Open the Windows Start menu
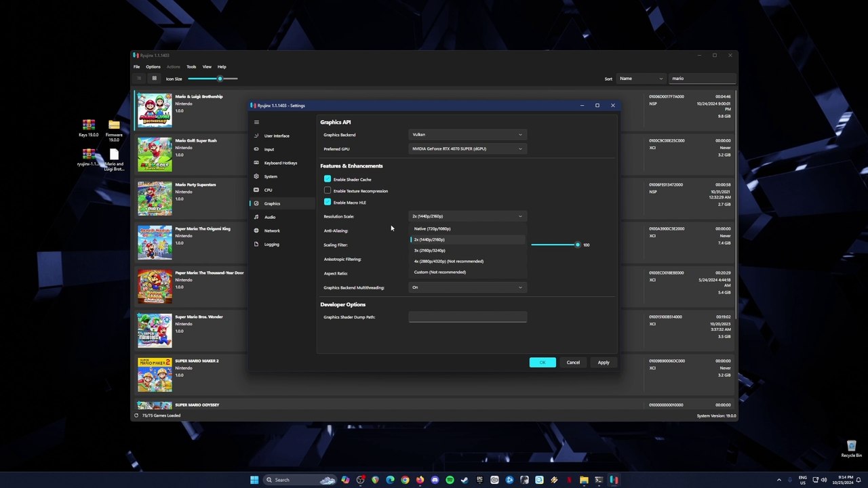 (254, 480)
